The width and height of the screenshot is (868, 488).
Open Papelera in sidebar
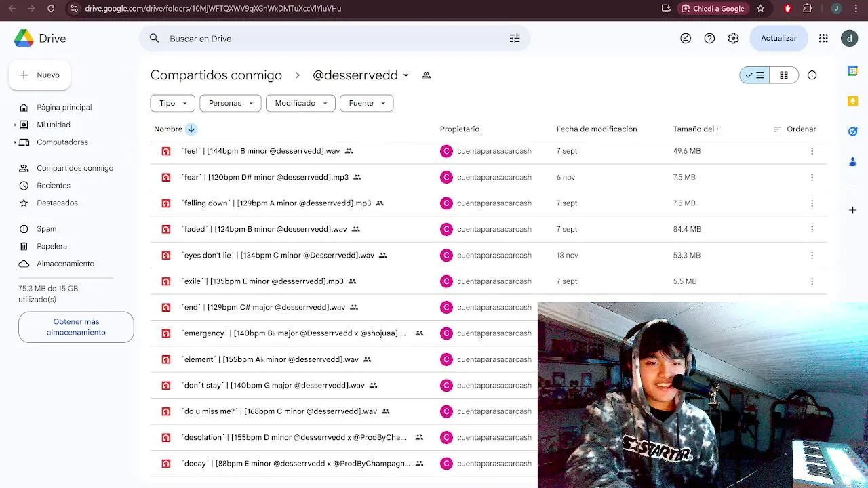click(52, 246)
